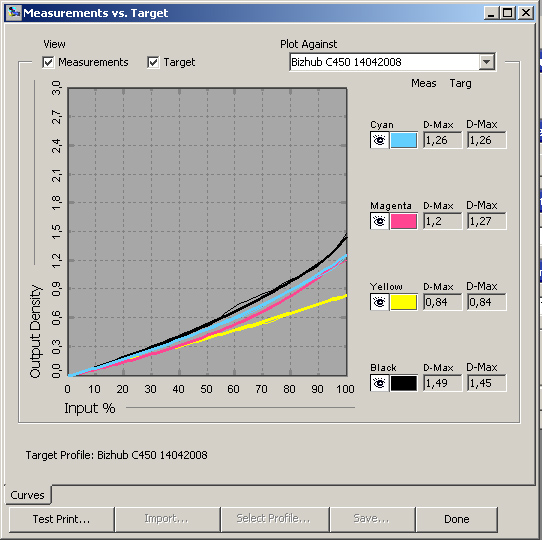Click the Targ column heading
Screen dimensions: 542x540
tap(461, 83)
